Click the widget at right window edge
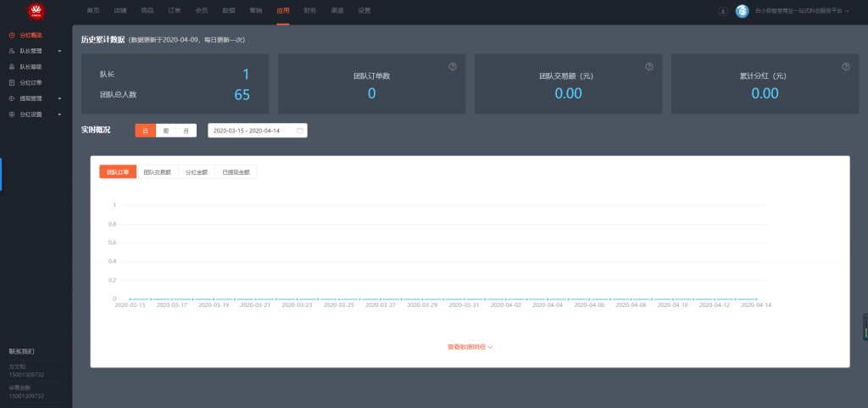The width and height of the screenshot is (868, 408). (x=865, y=327)
